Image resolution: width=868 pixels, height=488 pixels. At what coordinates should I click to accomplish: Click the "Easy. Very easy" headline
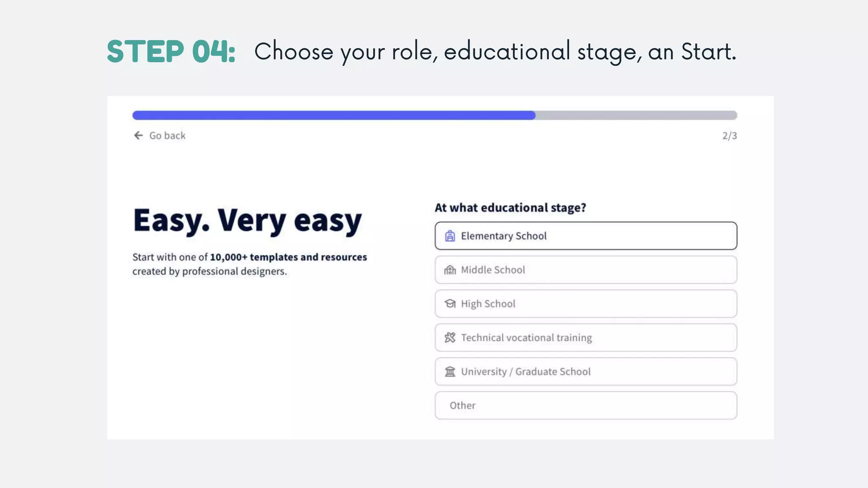pyautogui.click(x=248, y=220)
